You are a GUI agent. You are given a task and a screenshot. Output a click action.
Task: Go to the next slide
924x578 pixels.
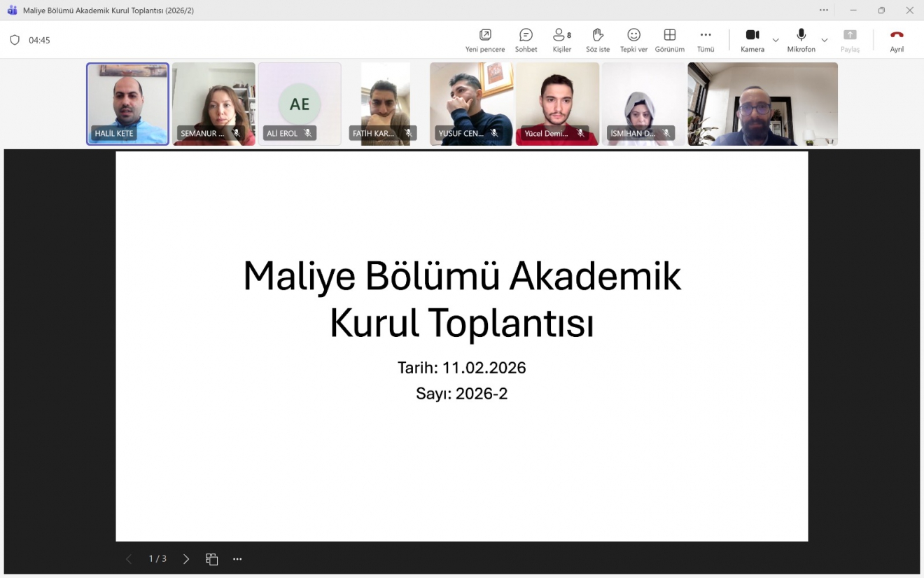186,559
